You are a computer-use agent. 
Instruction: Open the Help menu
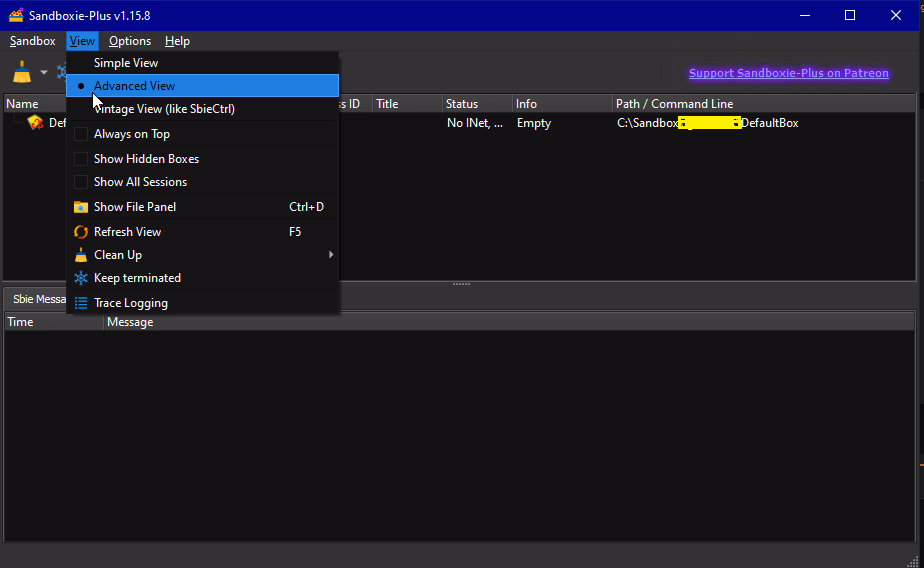[177, 41]
